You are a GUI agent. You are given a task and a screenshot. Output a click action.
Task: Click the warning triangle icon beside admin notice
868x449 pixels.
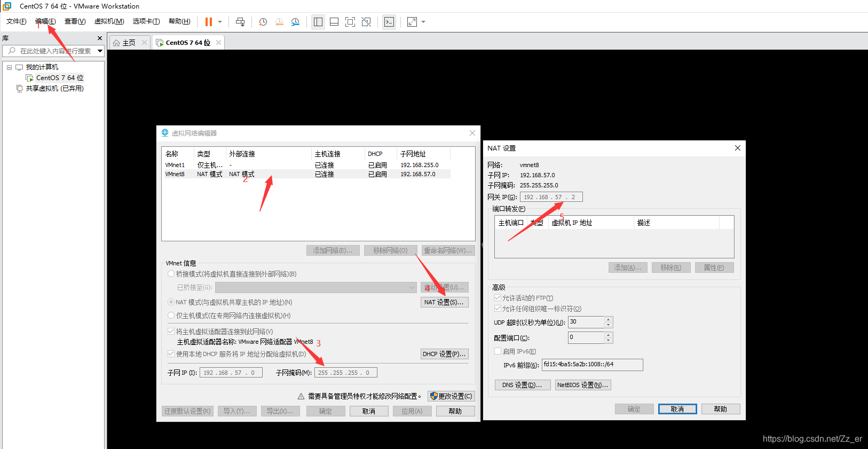point(301,396)
